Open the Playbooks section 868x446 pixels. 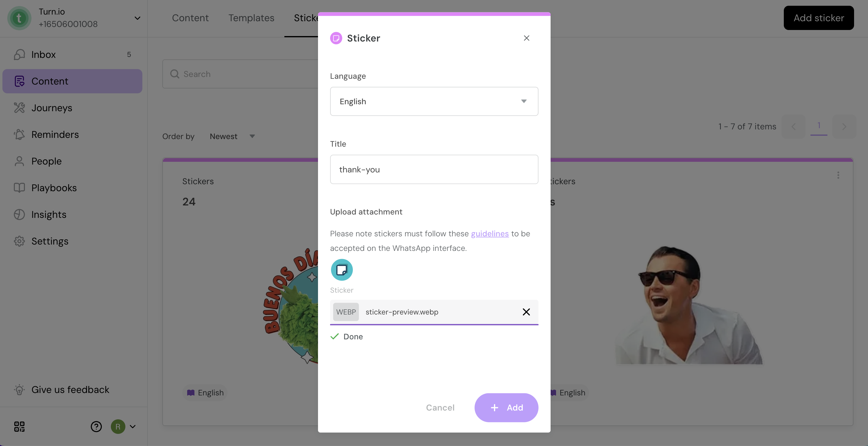coord(72,188)
